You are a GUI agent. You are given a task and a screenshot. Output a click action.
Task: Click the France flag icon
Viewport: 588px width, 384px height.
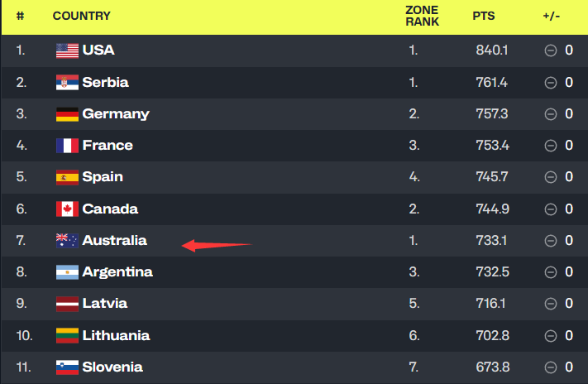coord(67,146)
